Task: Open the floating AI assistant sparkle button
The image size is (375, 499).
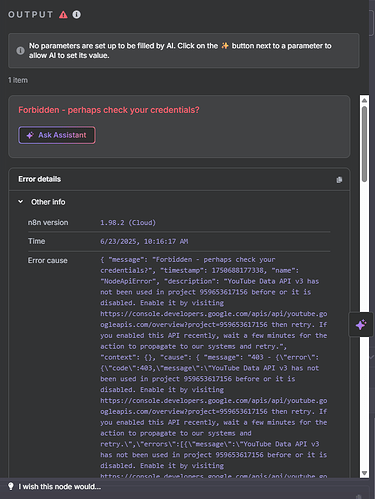Action: pyautogui.click(x=361, y=325)
